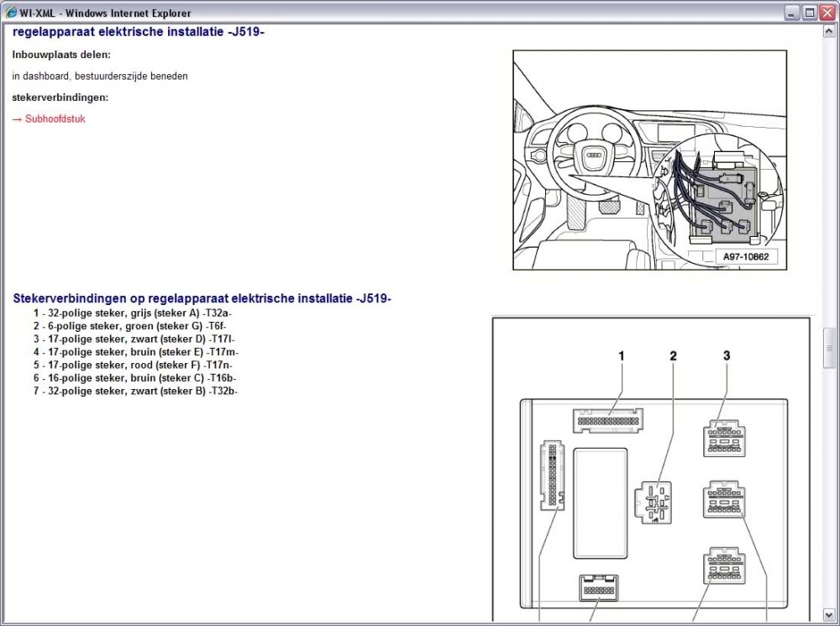Viewport: 840px width, 626px height.
Task: Click the 'stekerverbindingen:' label
Action: coord(60,97)
